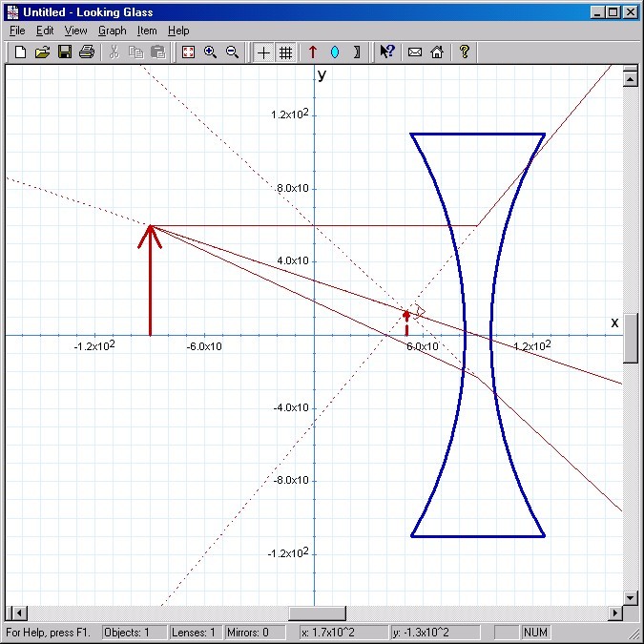Open the File menu
Image resolution: width=644 pixels, height=644 pixels.
17,31
